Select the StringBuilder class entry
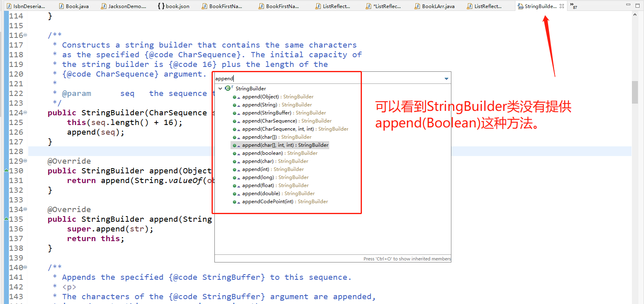 (251, 88)
